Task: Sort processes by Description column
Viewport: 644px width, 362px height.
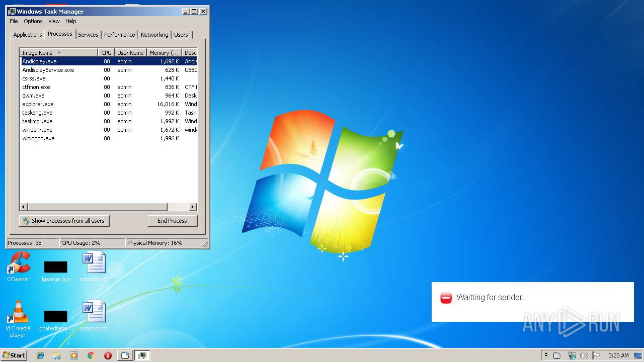Action: click(x=190, y=53)
